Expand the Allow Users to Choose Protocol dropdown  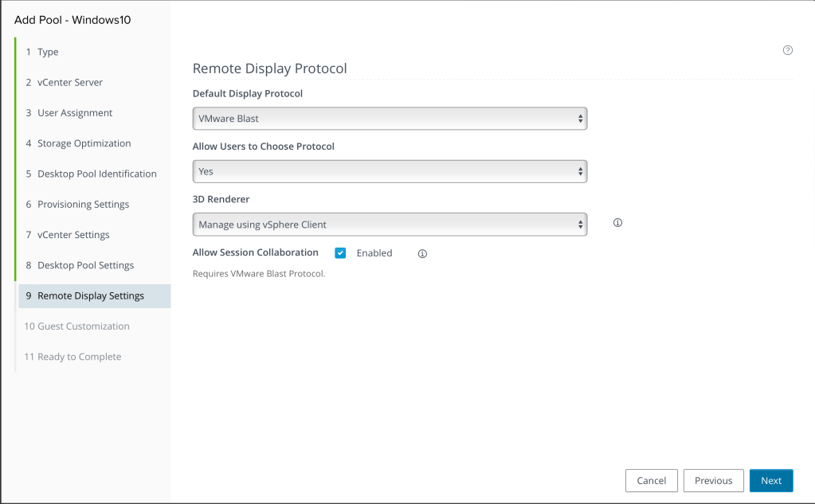390,171
